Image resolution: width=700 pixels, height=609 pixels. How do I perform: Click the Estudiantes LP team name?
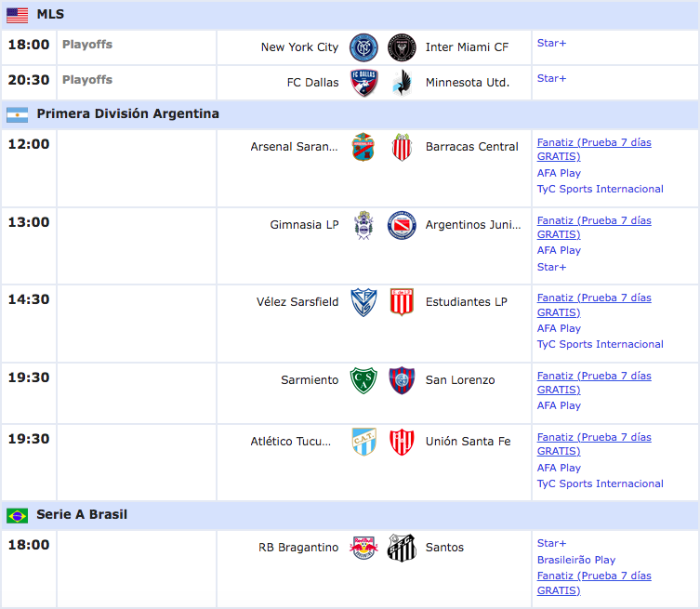pos(466,302)
